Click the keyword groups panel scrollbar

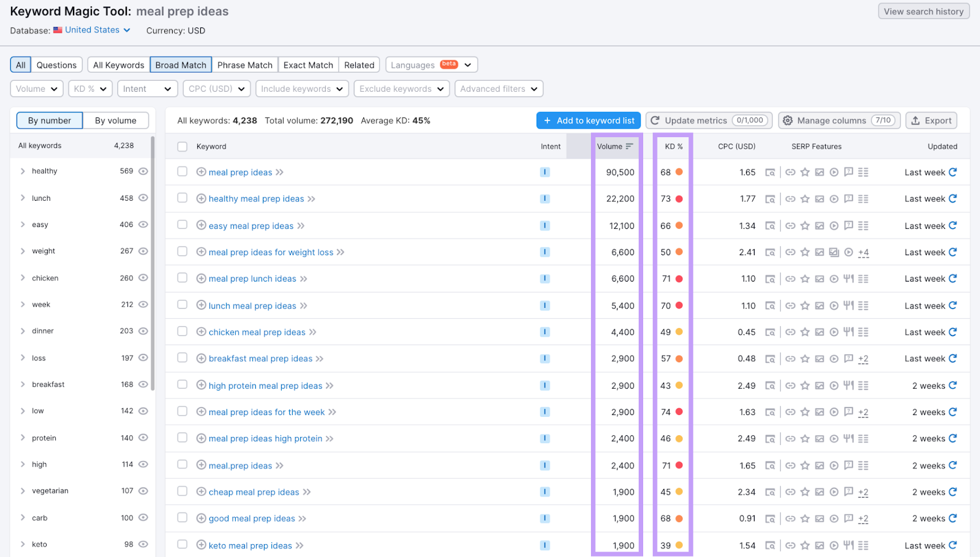153,263
